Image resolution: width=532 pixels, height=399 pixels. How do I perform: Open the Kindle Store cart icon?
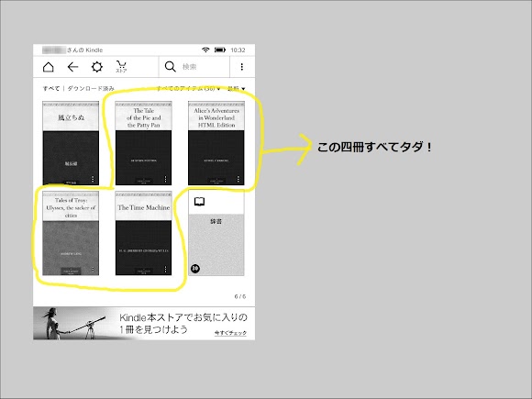click(x=121, y=66)
